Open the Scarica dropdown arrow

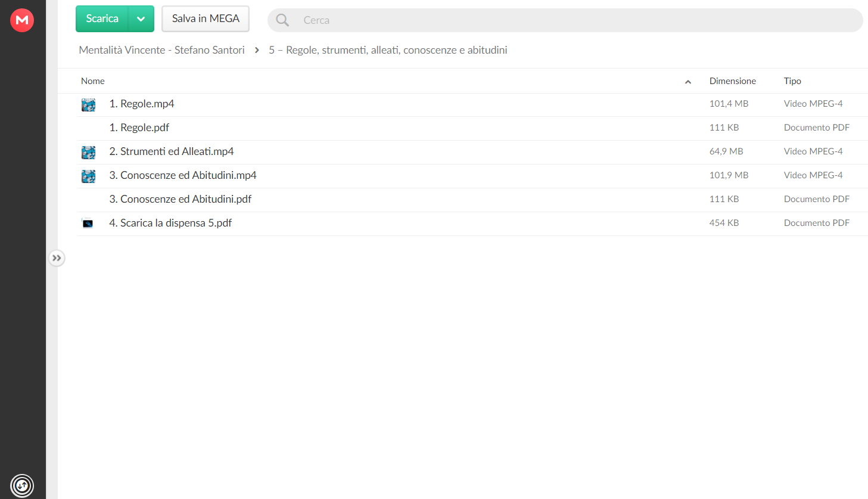[141, 18]
